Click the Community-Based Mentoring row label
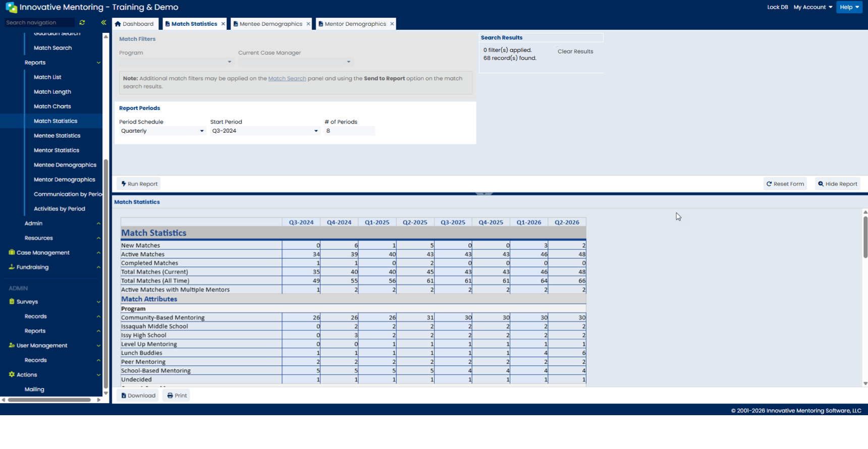The image size is (868, 449). pos(162,318)
